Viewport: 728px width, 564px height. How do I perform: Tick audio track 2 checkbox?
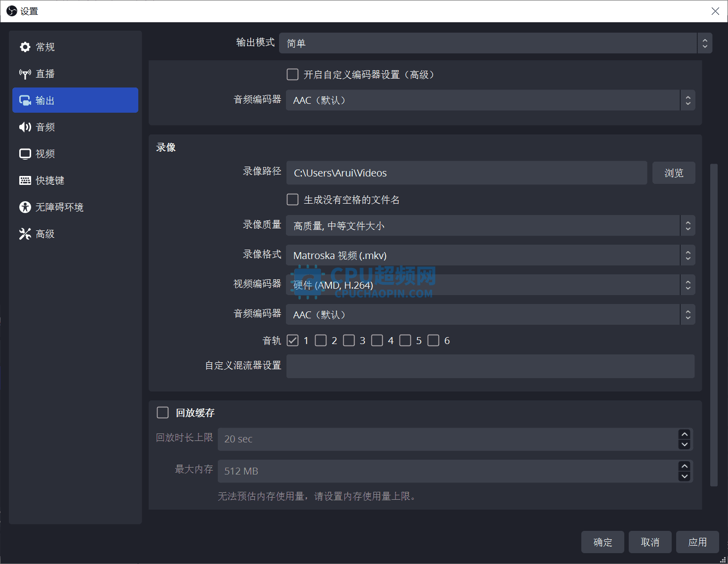point(321,341)
